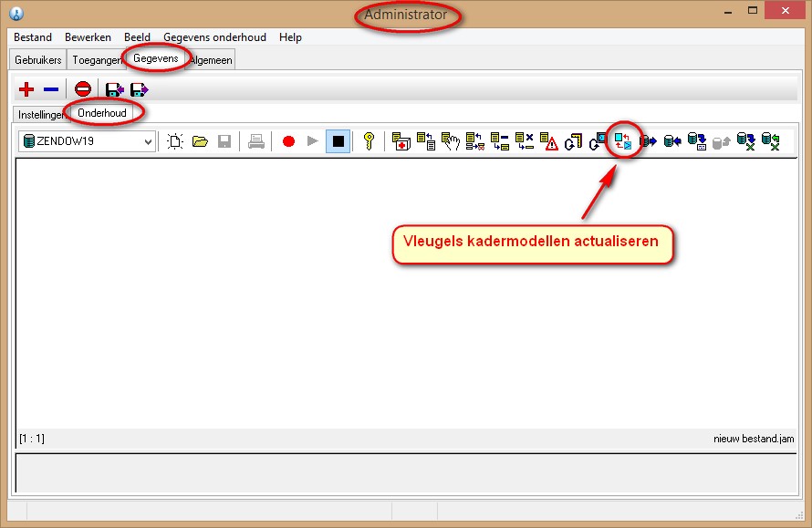Click the yellow key icon
This screenshot has height=528, width=812.
[369, 140]
